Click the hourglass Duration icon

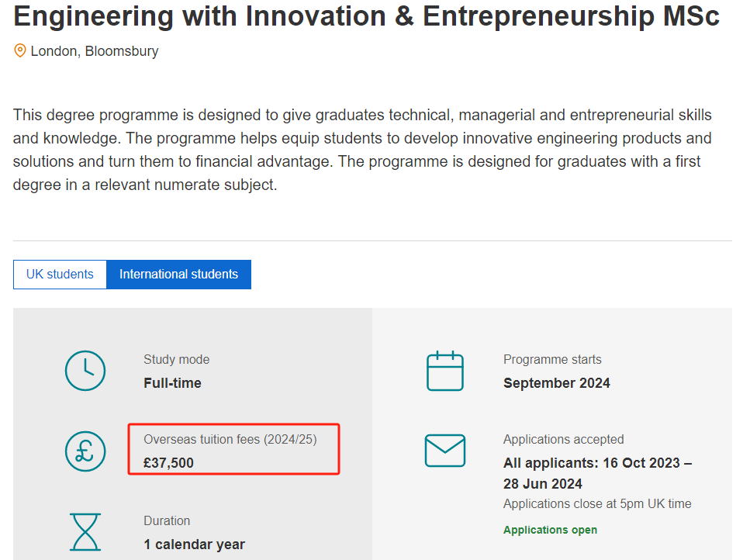coord(85,532)
